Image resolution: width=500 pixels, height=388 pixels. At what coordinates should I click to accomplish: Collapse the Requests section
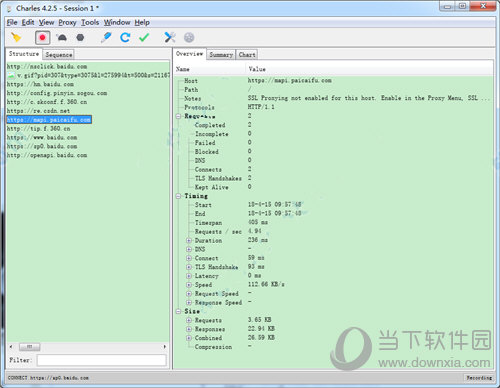(178, 116)
